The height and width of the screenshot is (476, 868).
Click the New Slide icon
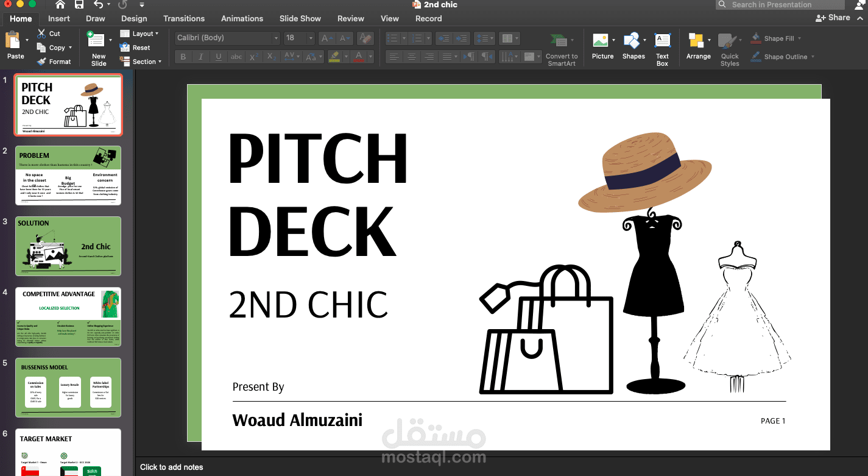coord(96,40)
